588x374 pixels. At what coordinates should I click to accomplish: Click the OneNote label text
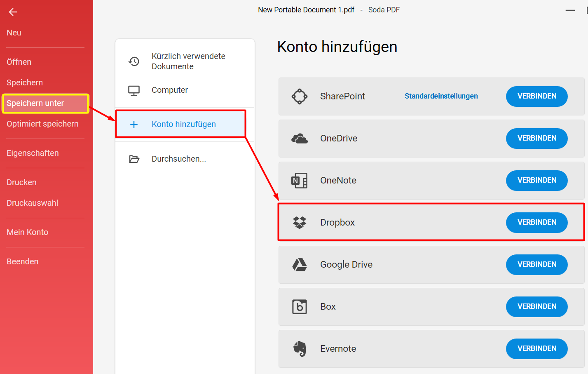[338, 181]
